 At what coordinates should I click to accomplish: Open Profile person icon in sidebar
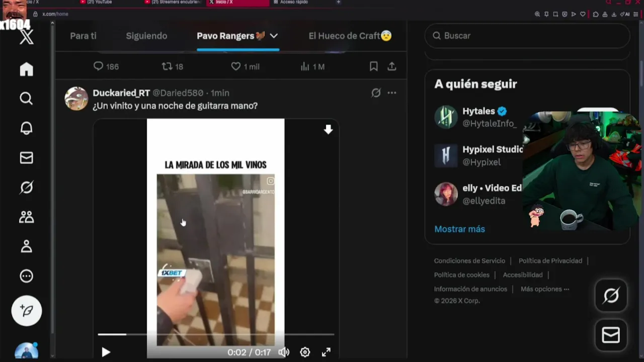[26, 246]
